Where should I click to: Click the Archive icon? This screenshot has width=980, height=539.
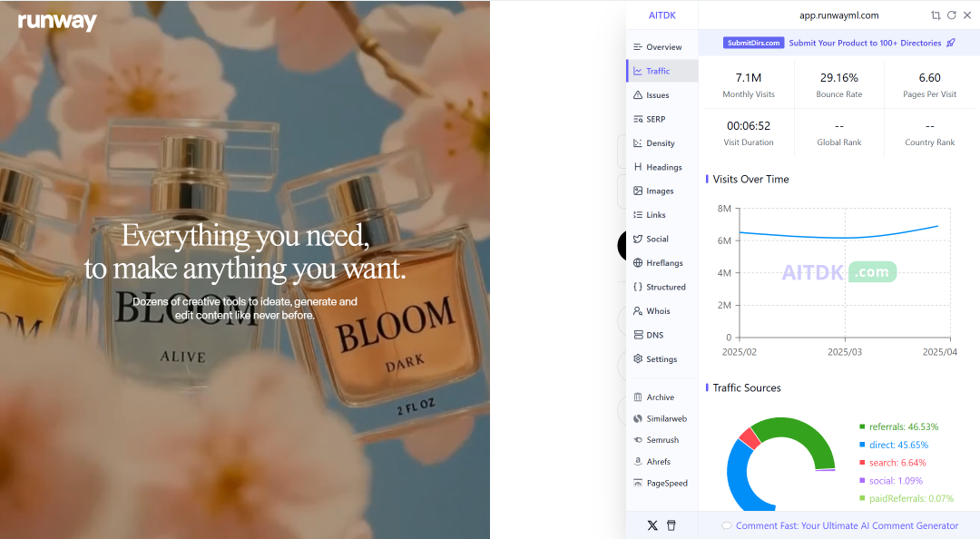point(638,397)
